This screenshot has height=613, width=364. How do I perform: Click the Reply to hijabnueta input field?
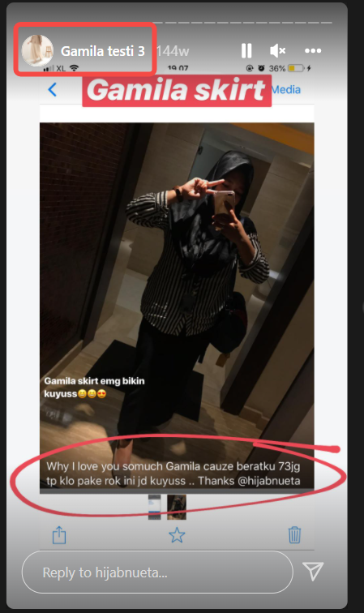tap(157, 572)
